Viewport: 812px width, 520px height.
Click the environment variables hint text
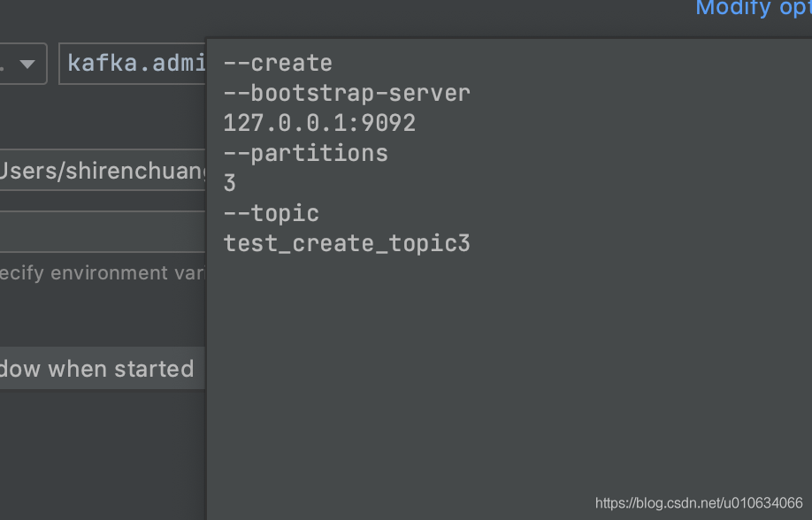pyautogui.click(x=103, y=273)
